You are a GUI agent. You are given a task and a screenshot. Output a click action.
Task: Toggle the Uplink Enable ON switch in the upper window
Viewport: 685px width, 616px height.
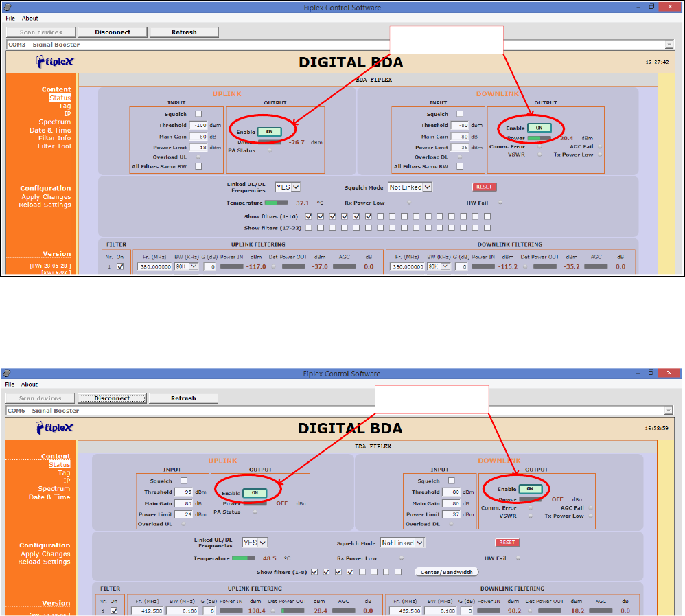(x=270, y=132)
